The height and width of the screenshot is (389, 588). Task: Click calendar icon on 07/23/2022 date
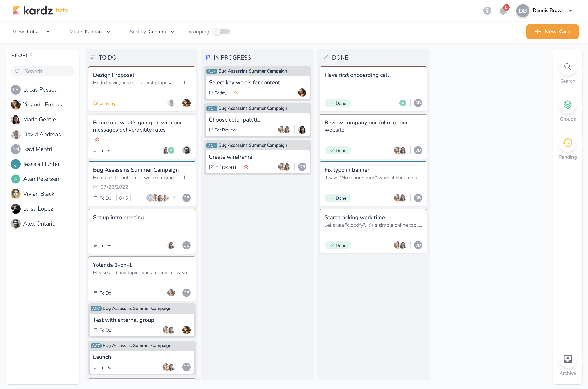96,187
